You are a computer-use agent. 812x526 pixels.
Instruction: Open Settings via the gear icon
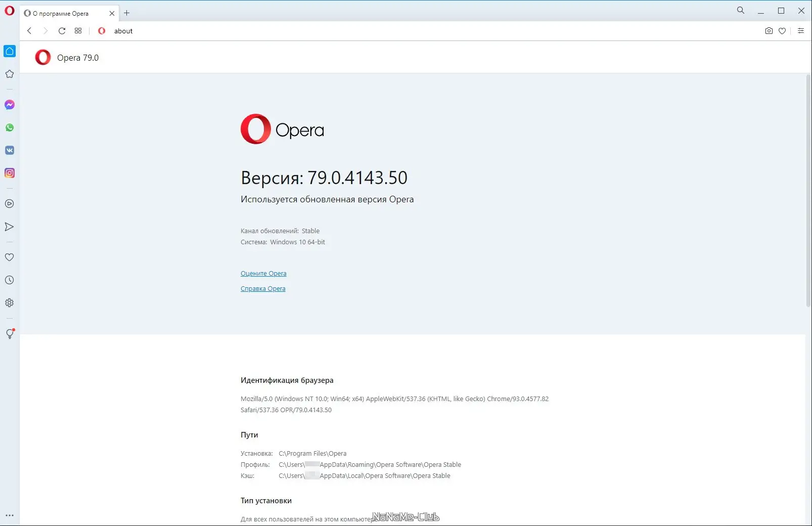[x=10, y=303]
